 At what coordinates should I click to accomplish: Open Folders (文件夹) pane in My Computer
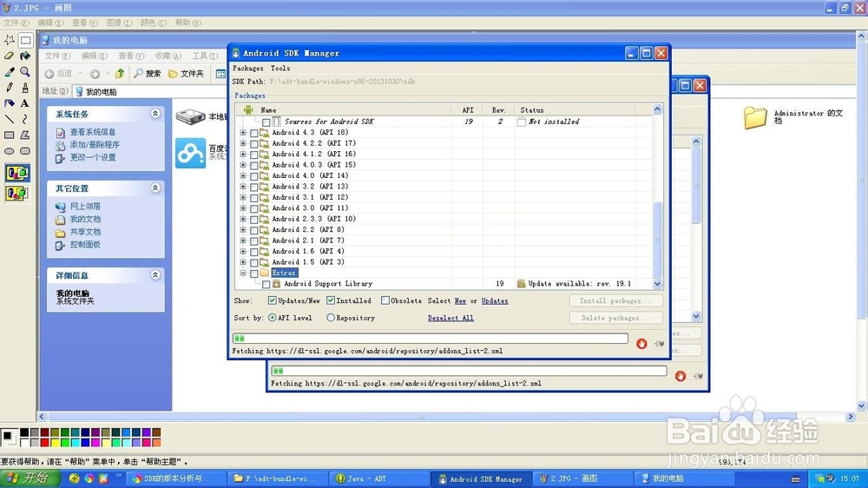(x=186, y=74)
